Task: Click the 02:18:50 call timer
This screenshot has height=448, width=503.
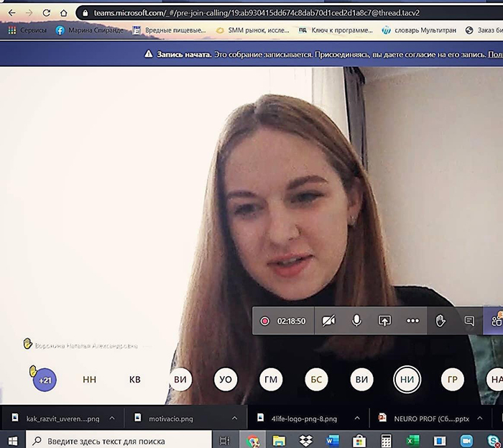Action: coord(291,321)
